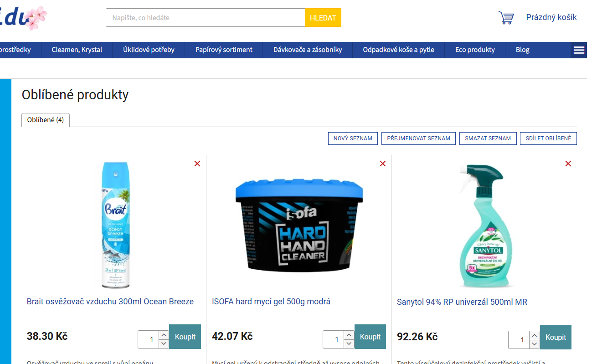Increase quantity for Brait air freshener
Viewport: 597px width, 364px height.
164,335
